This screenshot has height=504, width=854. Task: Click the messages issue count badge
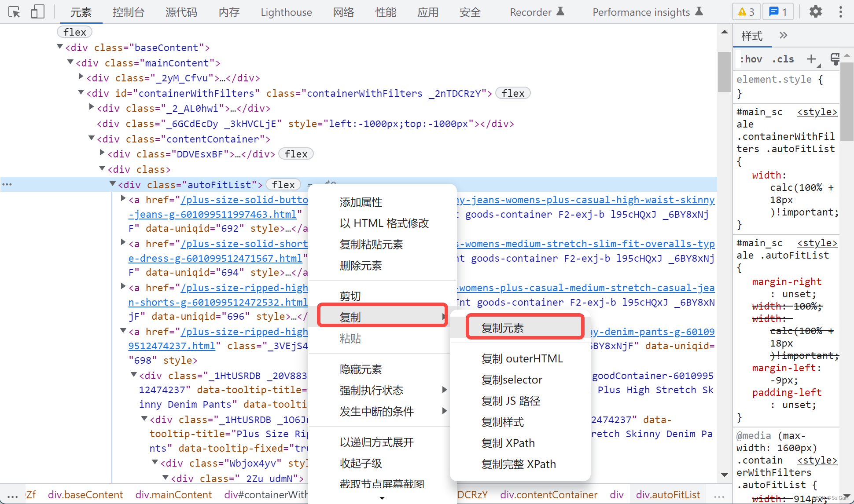point(778,12)
